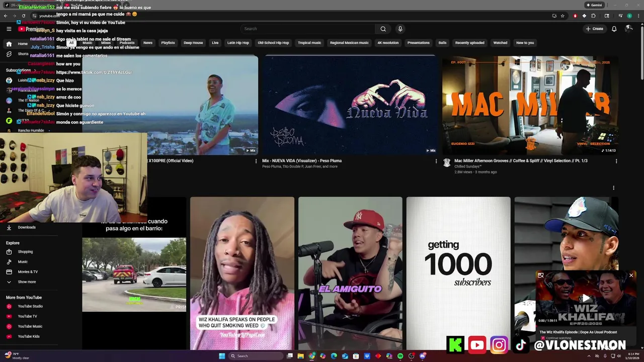644x362 pixels.
Task: Select the 4K resolution chip
Action: tap(388, 43)
